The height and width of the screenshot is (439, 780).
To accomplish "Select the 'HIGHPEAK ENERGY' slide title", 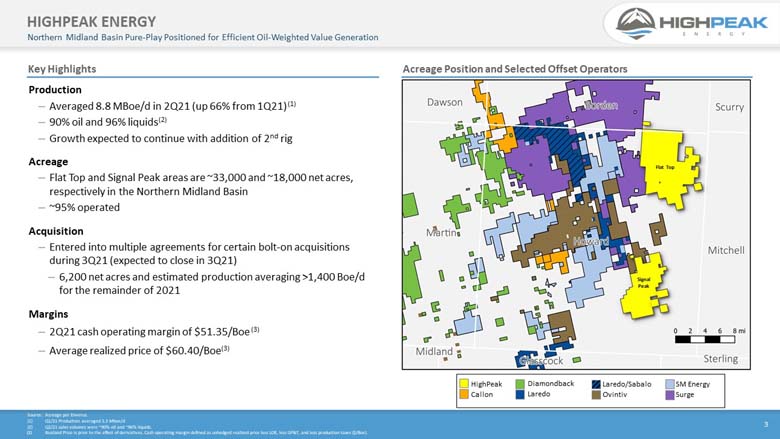I will 92,22.
